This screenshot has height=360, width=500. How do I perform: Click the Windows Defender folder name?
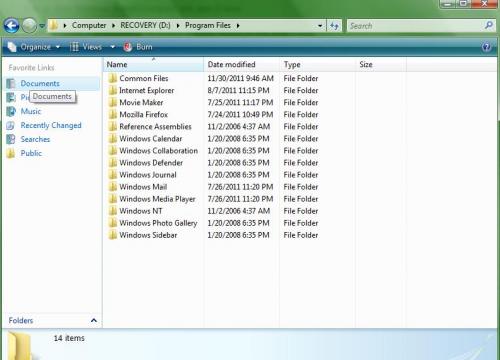(x=151, y=163)
